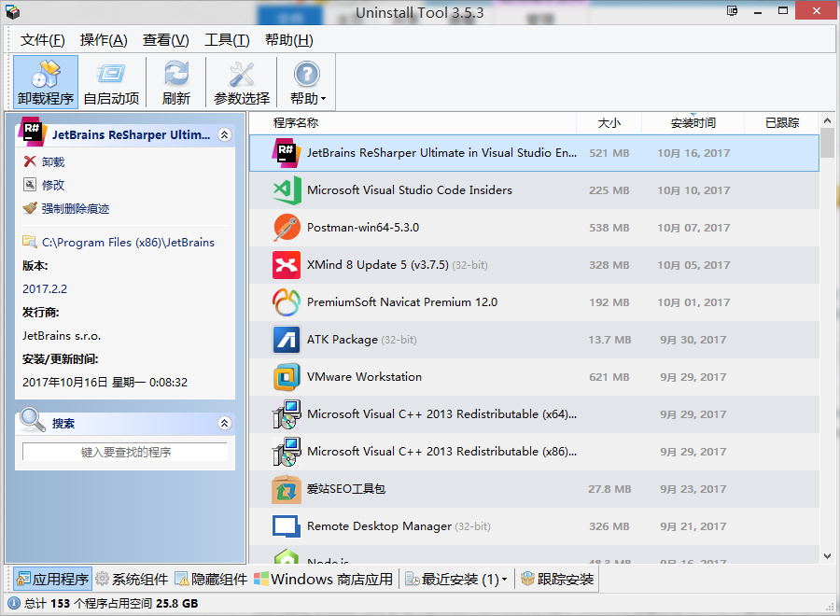The width and height of the screenshot is (840, 616).
Task: Open the 自启动项 toolbar panel
Action: click(x=111, y=81)
